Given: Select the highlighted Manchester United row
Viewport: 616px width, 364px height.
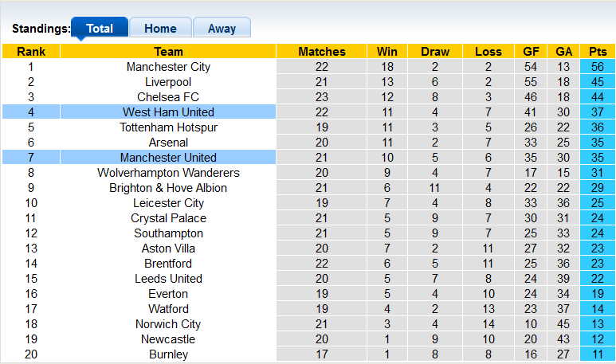Looking at the screenshot, I should 168,158.
